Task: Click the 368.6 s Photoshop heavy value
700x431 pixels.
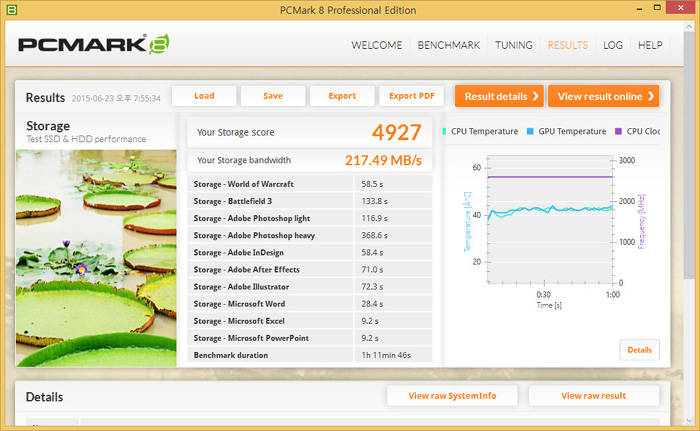Action: tap(375, 235)
